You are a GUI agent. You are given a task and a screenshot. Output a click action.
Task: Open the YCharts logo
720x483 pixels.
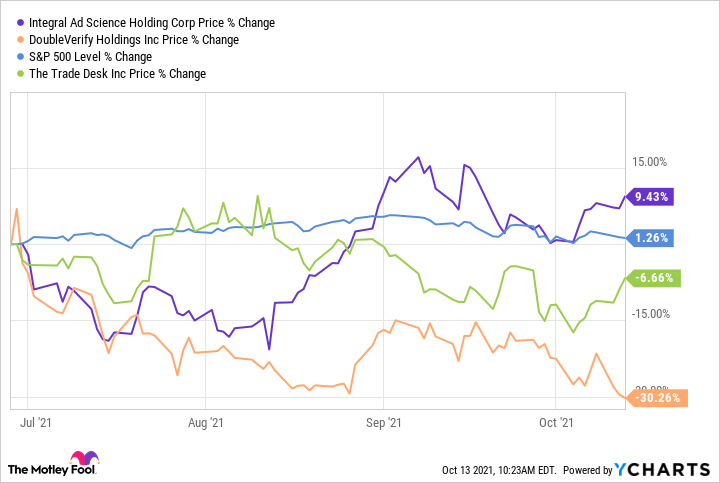pyautogui.click(x=662, y=469)
